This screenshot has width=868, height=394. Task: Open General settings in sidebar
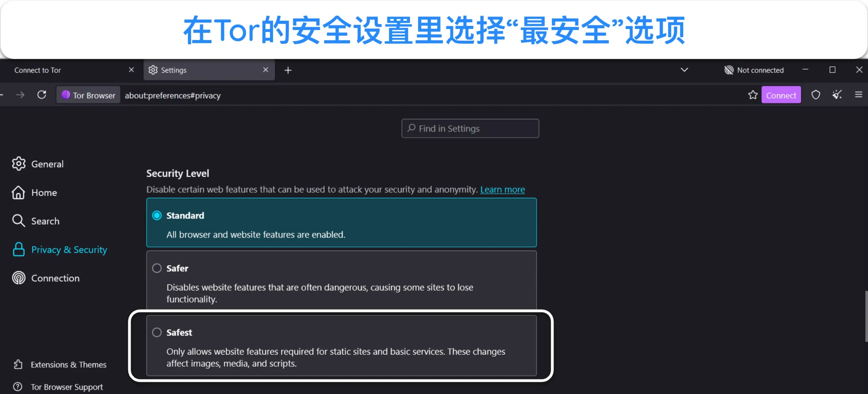coord(38,164)
